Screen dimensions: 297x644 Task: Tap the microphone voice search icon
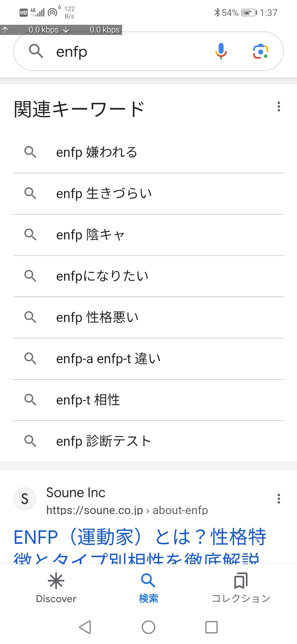tap(221, 51)
